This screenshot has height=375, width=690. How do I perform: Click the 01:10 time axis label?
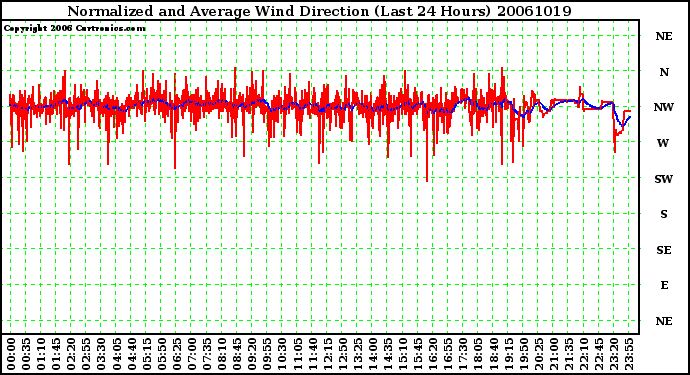click(41, 354)
